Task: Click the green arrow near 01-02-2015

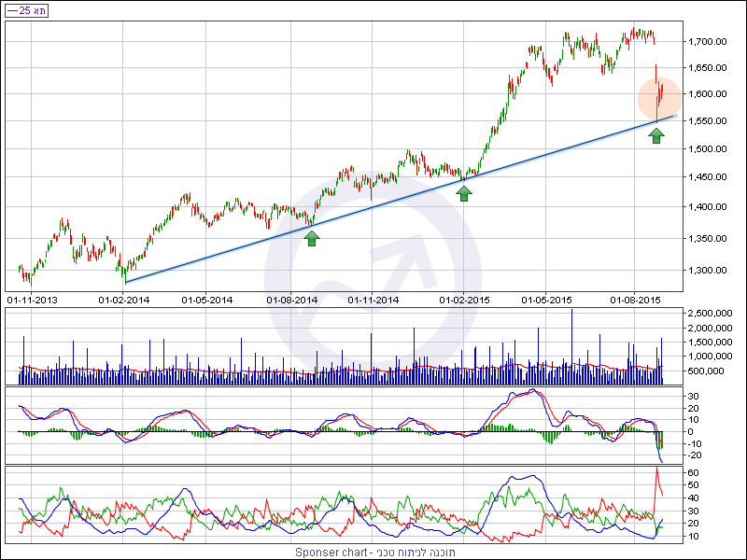Action: (464, 193)
